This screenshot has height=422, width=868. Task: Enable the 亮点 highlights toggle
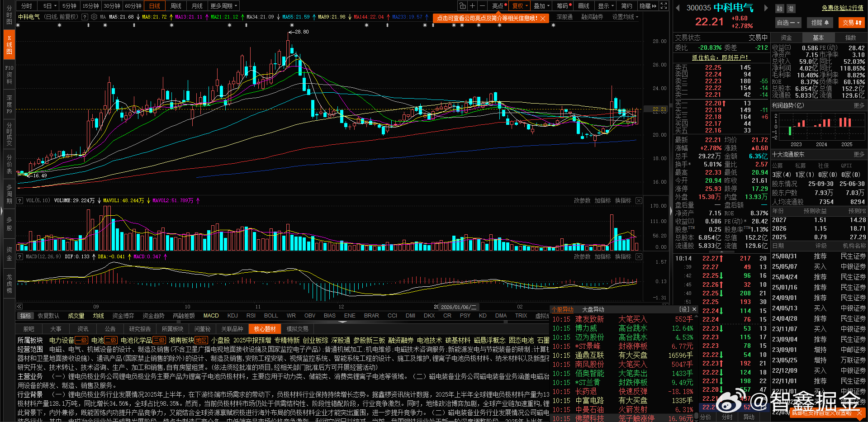point(498,5)
